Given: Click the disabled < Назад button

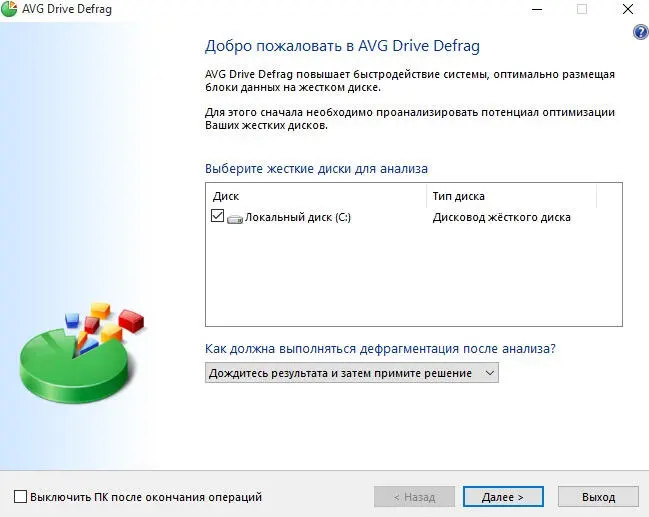Looking at the screenshot, I should click(x=414, y=496).
